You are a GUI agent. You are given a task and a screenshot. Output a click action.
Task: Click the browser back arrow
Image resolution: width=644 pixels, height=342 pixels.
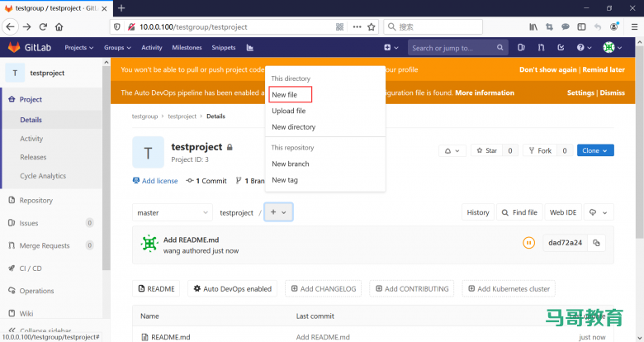(x=10, y=26)
